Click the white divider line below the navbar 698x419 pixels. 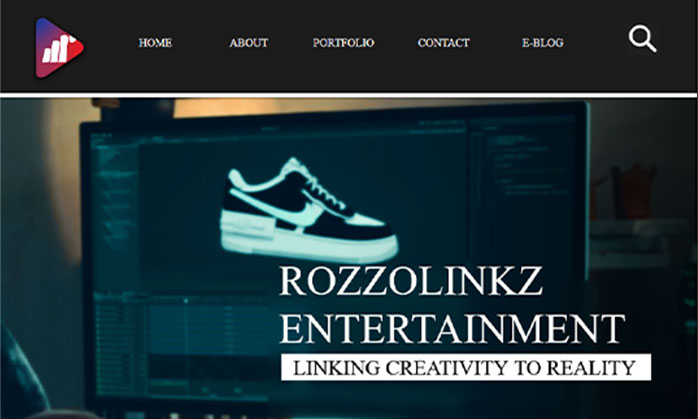pyautogui.click(x=349, y=95)
